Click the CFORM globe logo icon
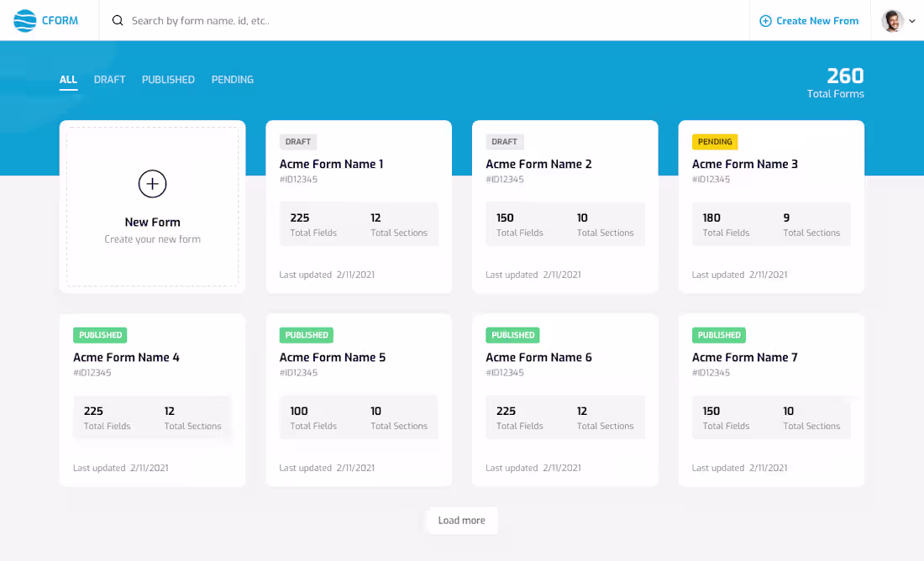Image resolution: width=924 pixels, height=561 pixels. (x=24, y=21)
